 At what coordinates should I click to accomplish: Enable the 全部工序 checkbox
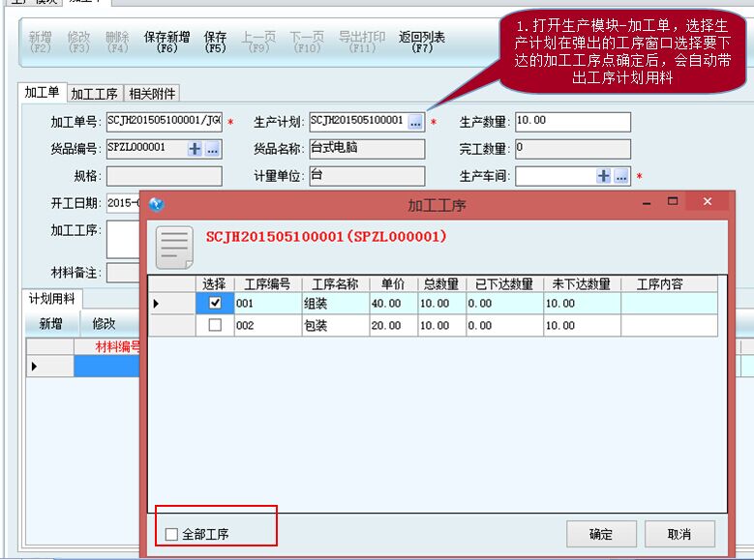coord(171,534)
